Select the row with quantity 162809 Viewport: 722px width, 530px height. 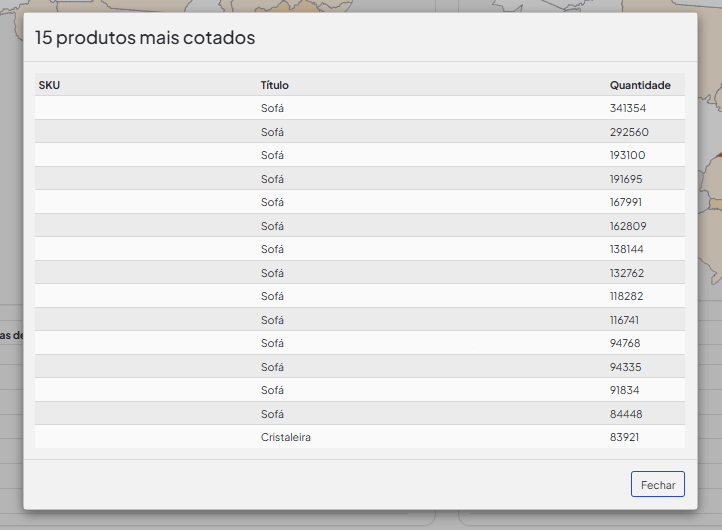360,226
